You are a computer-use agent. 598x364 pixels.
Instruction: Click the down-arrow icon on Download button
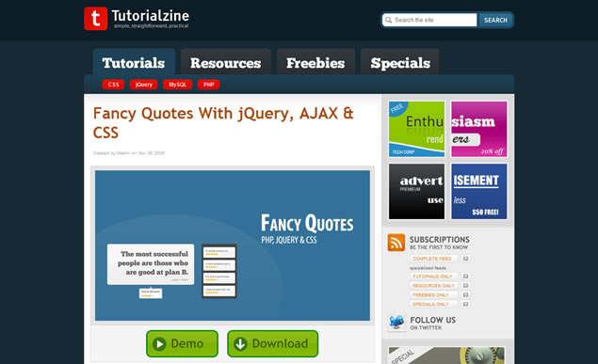click(240, 344)
